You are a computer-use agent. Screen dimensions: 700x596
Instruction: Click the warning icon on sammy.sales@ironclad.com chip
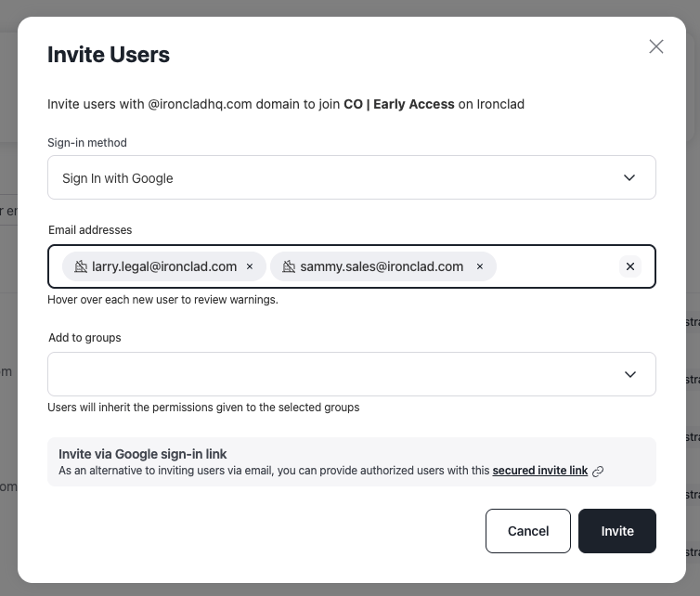coord(289,266)
